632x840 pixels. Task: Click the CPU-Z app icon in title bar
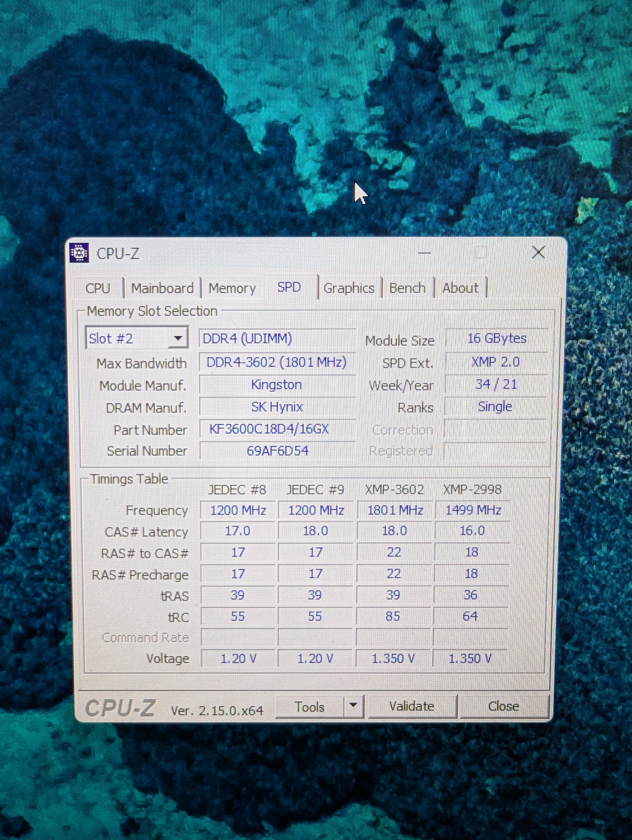tap(79, 253)
